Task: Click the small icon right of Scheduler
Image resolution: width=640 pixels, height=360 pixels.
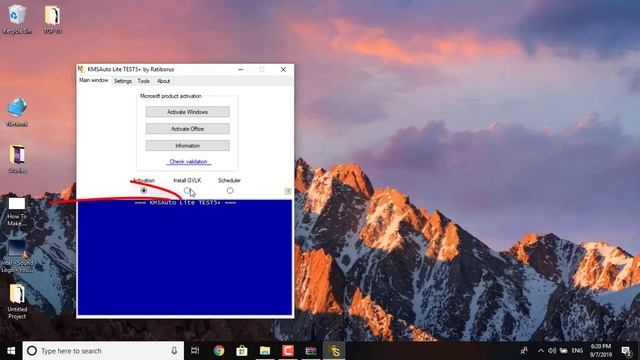Action: [288, 191]
